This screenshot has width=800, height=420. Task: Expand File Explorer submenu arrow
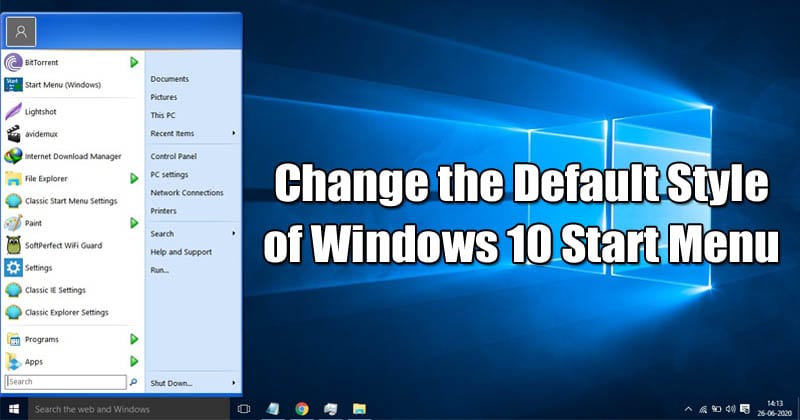tap(134, 178)
